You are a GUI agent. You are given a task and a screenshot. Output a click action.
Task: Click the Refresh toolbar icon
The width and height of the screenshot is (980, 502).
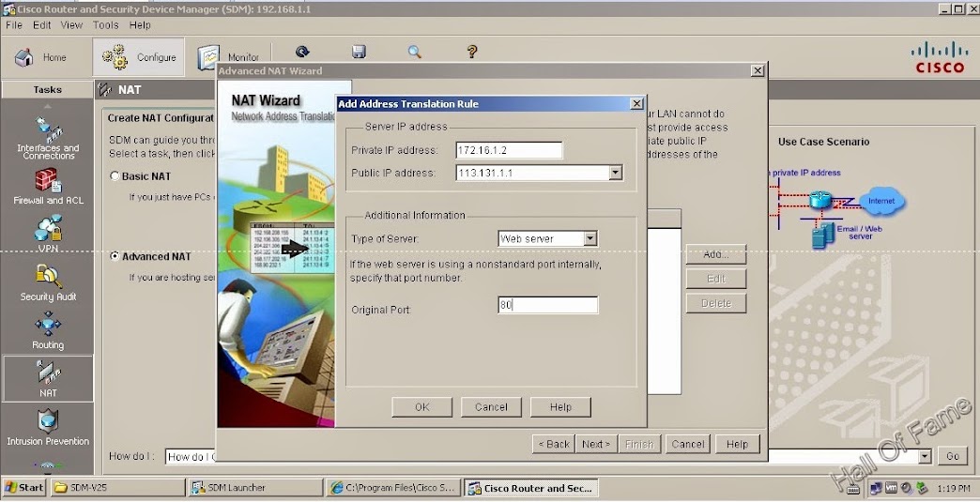[x=302, y=52]
